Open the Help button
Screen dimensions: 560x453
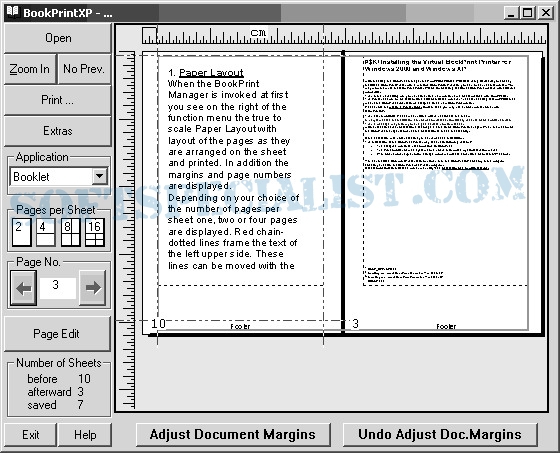85,435
